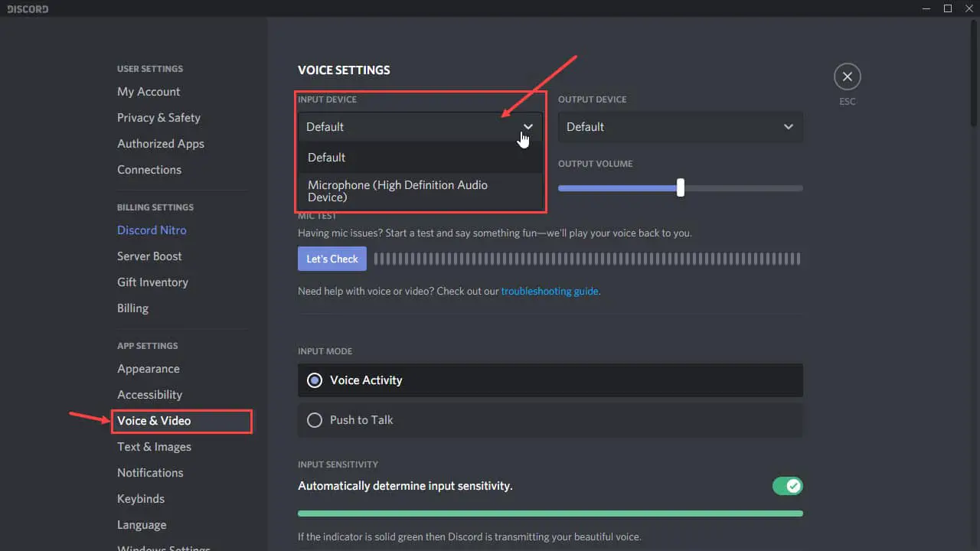Open Authorized Apps page
980x551 pixels.
tap(161, 144)
